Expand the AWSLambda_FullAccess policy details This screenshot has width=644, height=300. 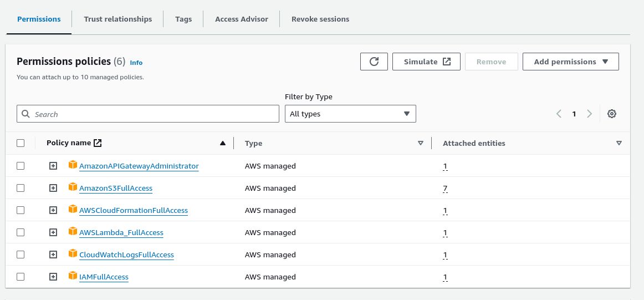click(53, 232)
